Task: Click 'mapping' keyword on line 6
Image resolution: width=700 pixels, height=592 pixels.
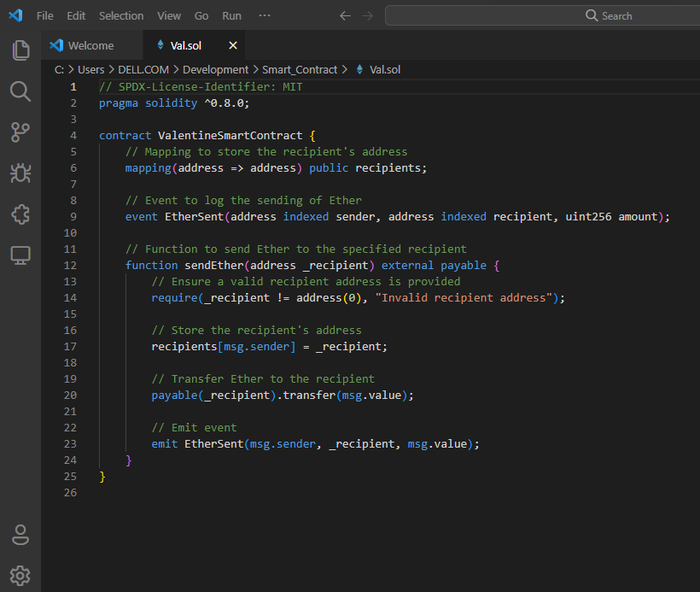Action: [x=149, y=168]
